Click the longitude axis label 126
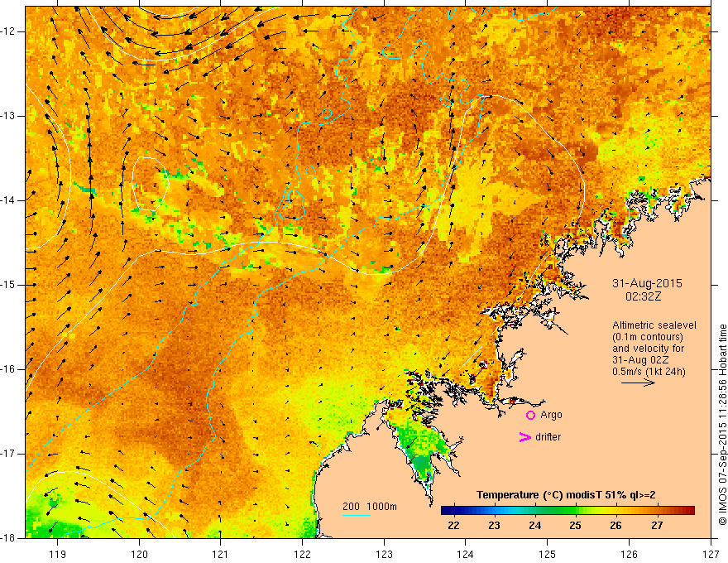The height and width of the screenshot is (563, 728). (x=629, y=554)
